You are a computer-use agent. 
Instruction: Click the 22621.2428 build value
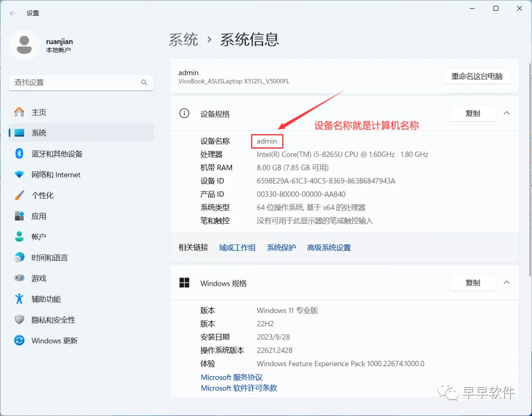[x=274, y=350]
